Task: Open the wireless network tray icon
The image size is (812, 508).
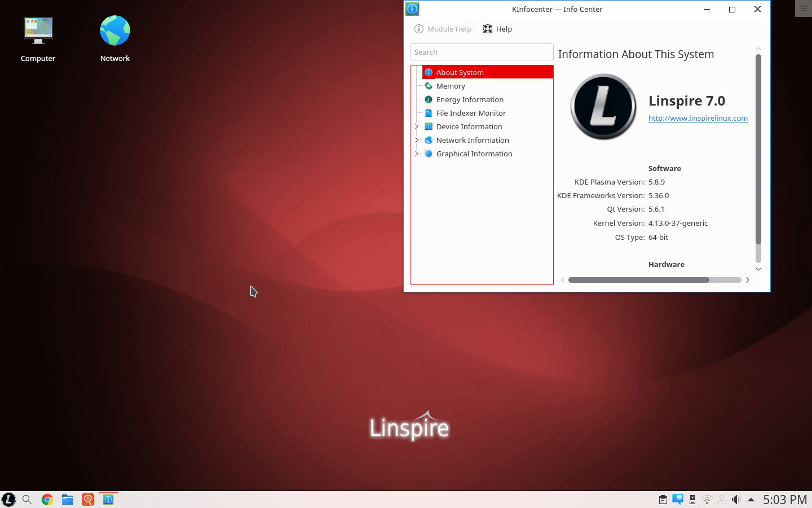Action: (707, 500)
